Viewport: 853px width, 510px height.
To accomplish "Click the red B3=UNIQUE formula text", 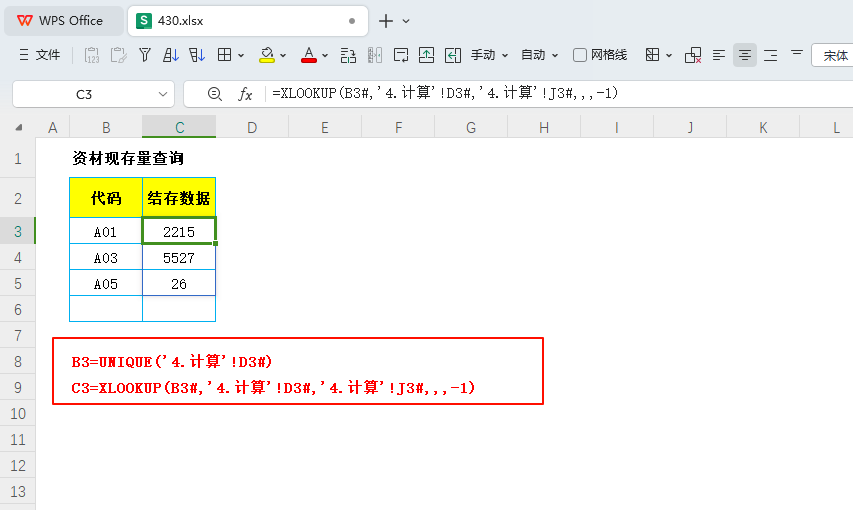I will point(172,361).
